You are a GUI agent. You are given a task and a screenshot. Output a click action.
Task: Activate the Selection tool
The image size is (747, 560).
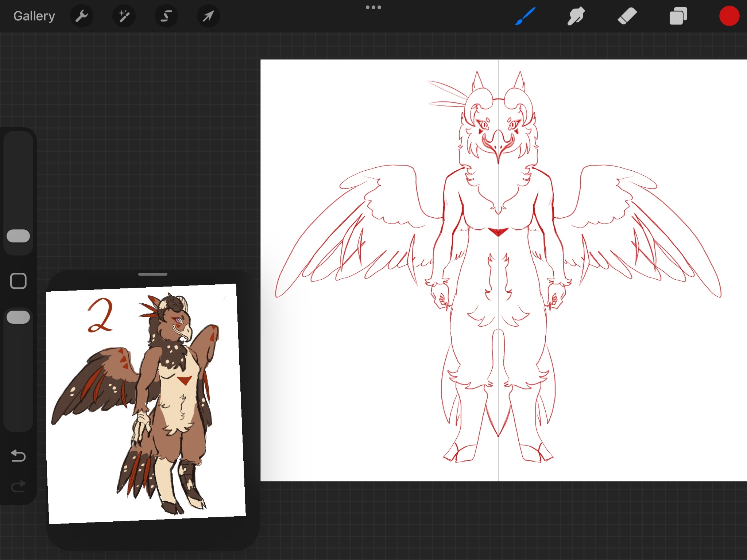166,16
